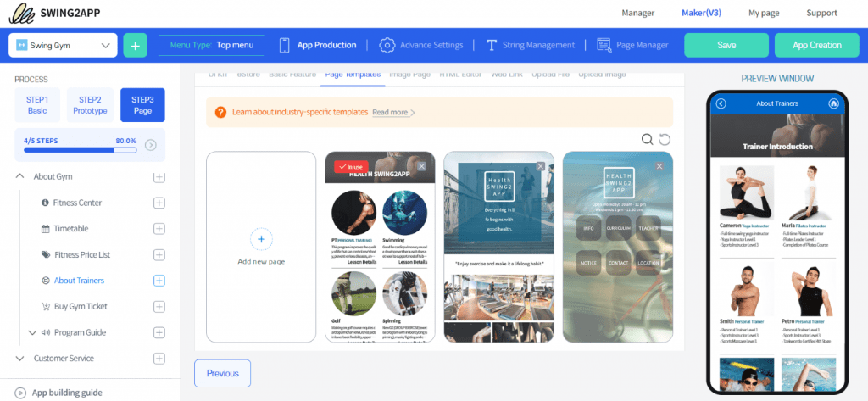Open Support top menu

pyautogui.click(x=821, y=14)
